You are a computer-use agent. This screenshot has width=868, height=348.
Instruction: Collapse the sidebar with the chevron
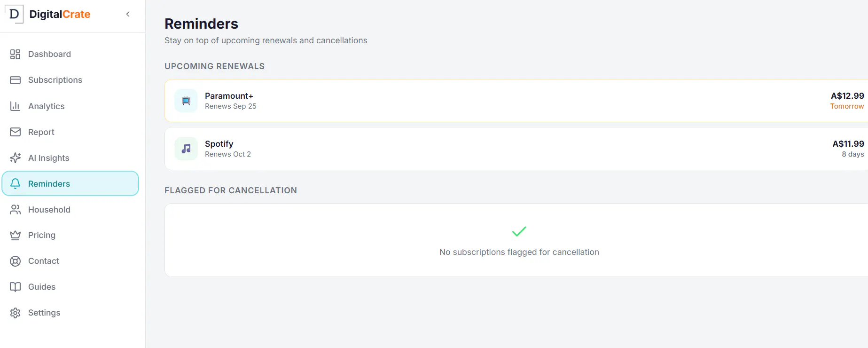point(128,14)
